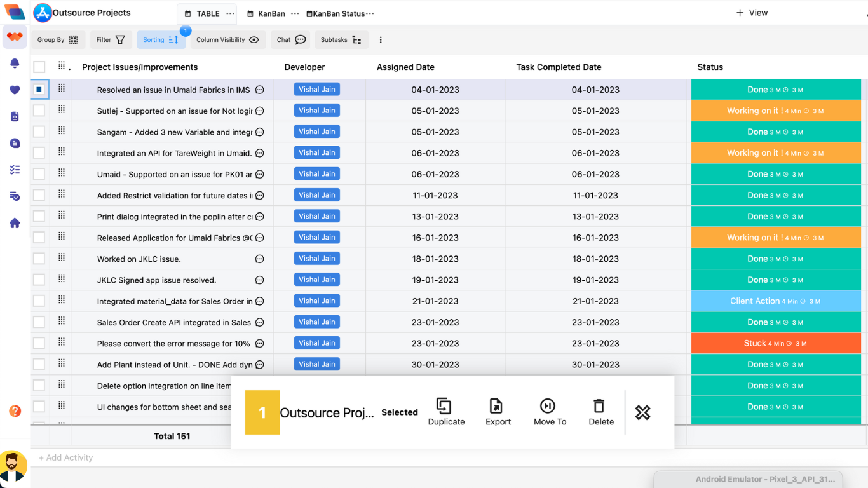Open options dots beside KanBan tab
868x488 pixels.
coord(294,13)
